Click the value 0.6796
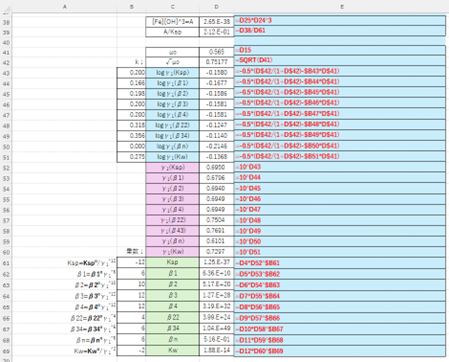This screenshot has height=362, width=449. point(217,178)
